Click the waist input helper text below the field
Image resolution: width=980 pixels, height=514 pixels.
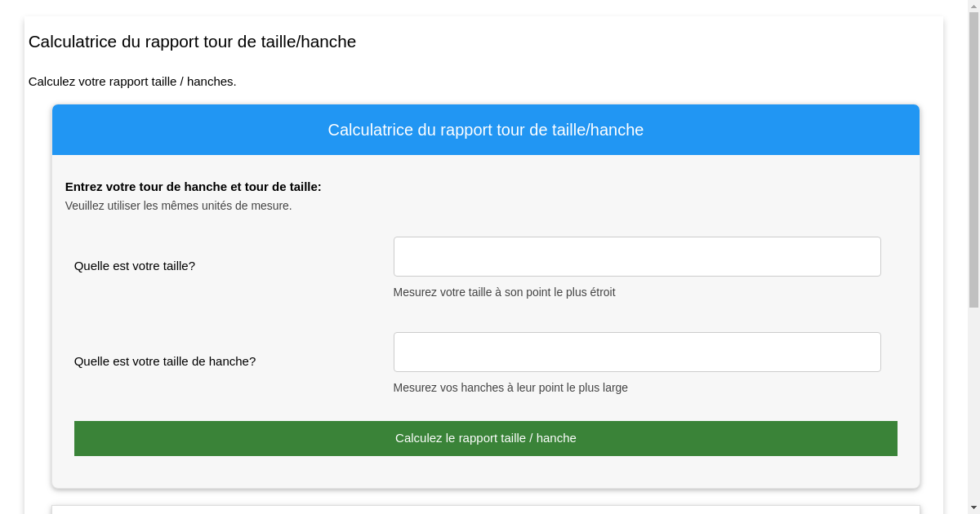503,292
